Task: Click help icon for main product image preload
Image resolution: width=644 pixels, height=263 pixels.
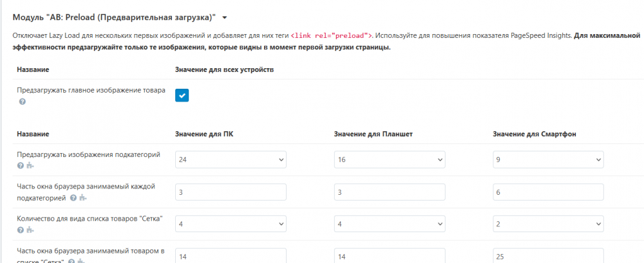Action: click(23, 102)
